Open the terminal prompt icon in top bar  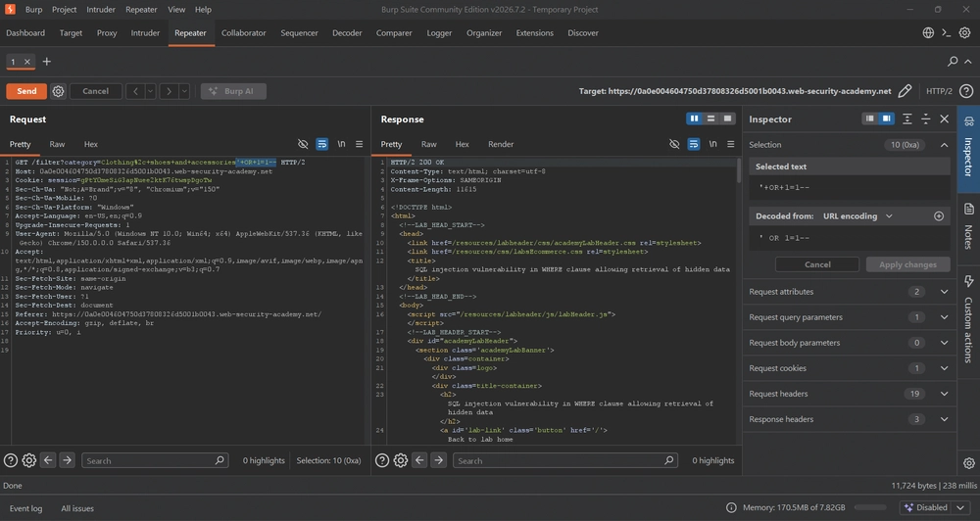click(947, 33)
